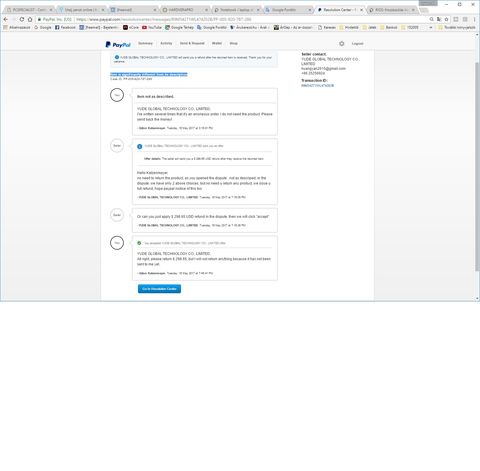The image size is (480, 471).
Task: Open the További könyvjelzők folder
Action: pos(457,27)
